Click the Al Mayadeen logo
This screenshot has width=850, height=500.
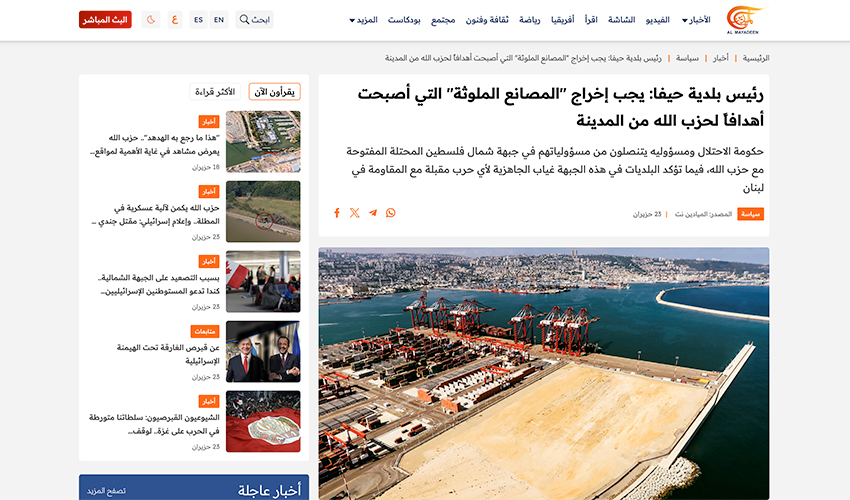pos(743,19)
